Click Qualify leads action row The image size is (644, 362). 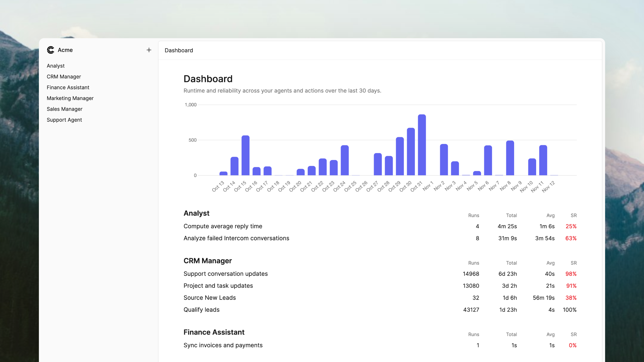pos(201,310)
